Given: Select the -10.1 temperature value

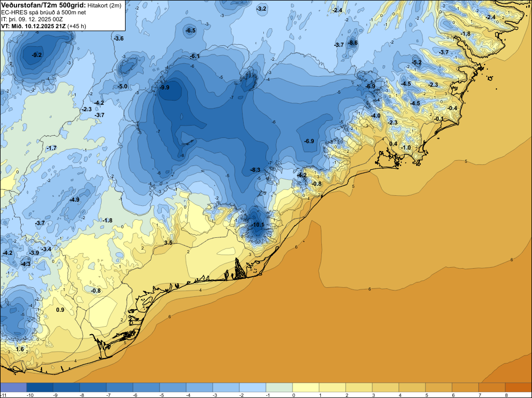Looking at the screenshot, I should (257, 225).
